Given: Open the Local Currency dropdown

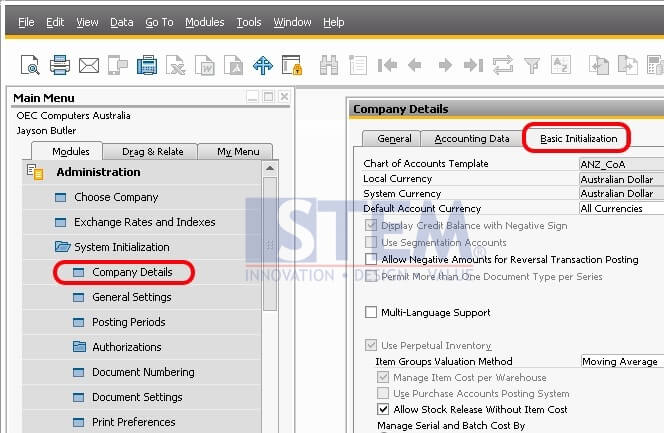Looking at the screenshot, I should coord(621,179).
